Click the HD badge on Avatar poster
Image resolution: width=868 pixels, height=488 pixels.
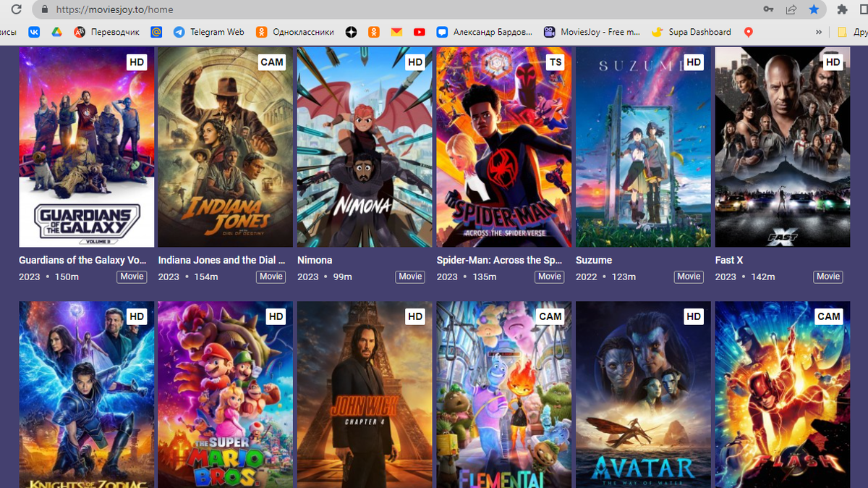click(x=694, y=316)
